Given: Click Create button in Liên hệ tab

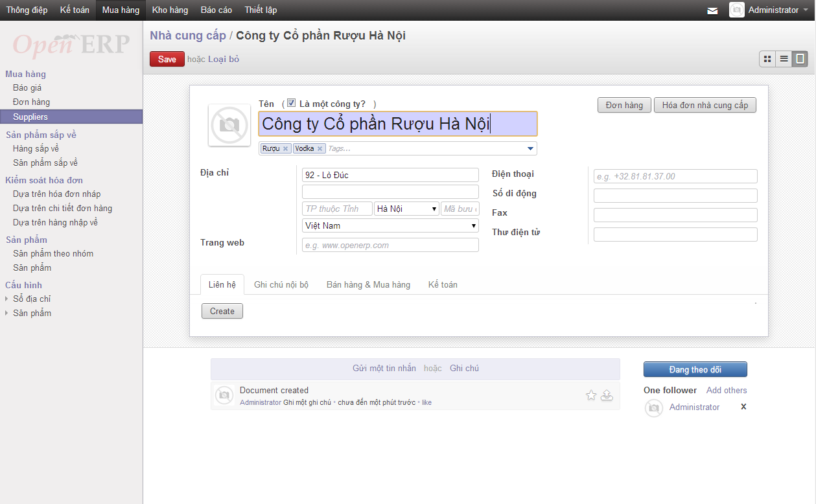Looking at the screenshot, I should pos(222,311).
